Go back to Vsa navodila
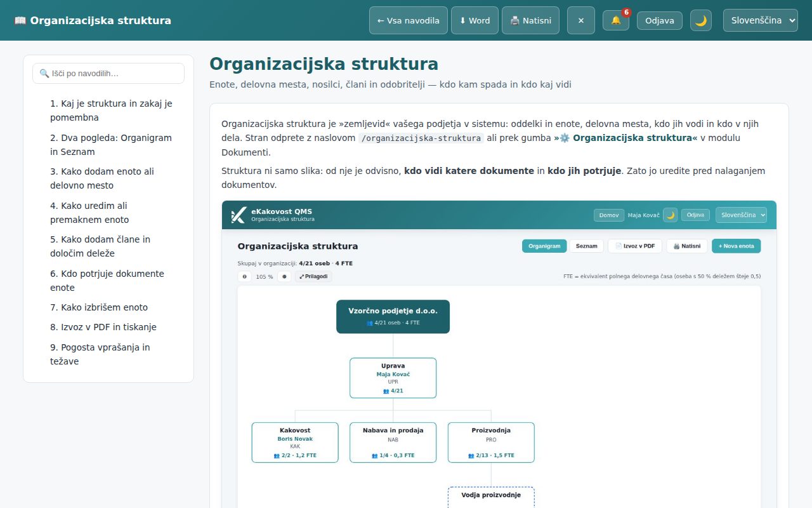The width and height of the screenshot is (812, 508). (x=409, y=20)
